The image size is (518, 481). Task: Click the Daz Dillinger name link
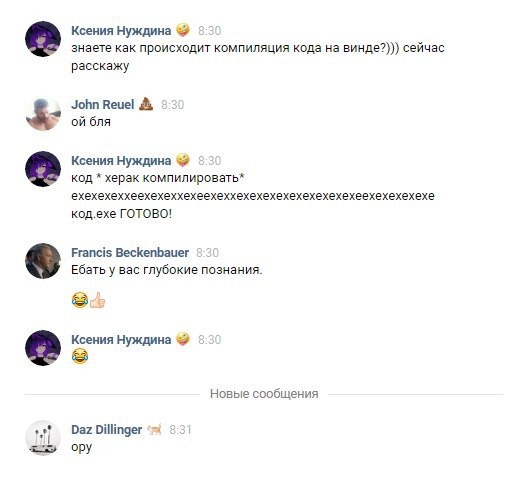point(107,430)
